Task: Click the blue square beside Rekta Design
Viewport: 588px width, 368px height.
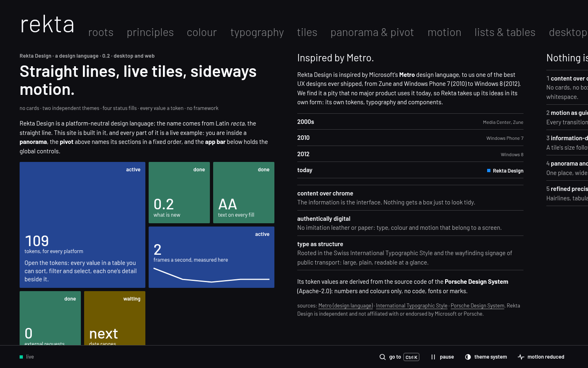Action: tap(489, 171)
